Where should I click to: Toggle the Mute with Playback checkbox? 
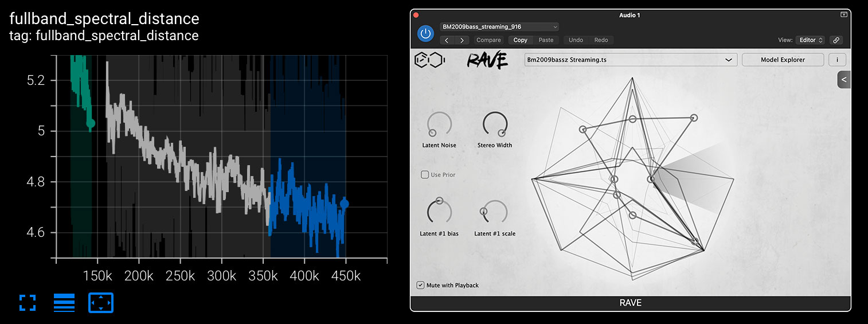[421, 285]
